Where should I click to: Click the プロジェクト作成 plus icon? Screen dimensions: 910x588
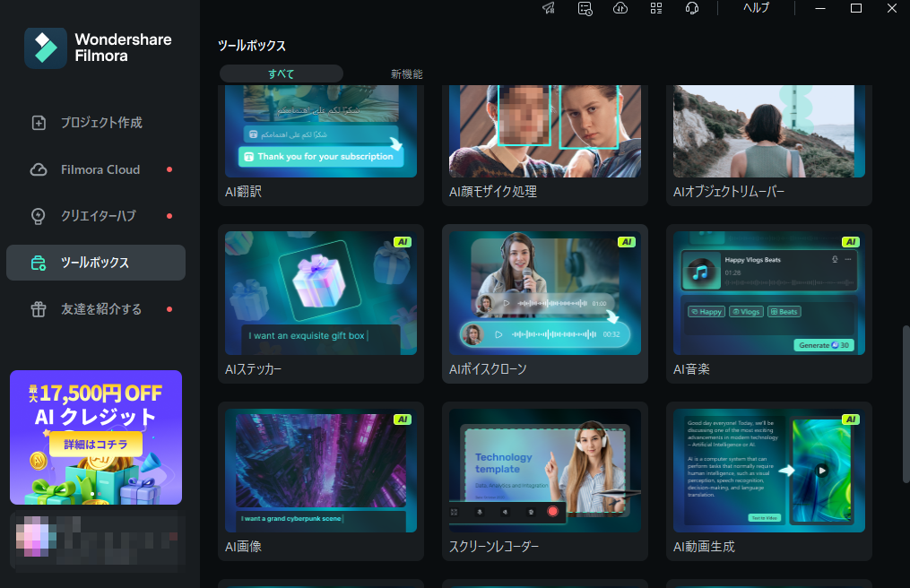(39, 123)
